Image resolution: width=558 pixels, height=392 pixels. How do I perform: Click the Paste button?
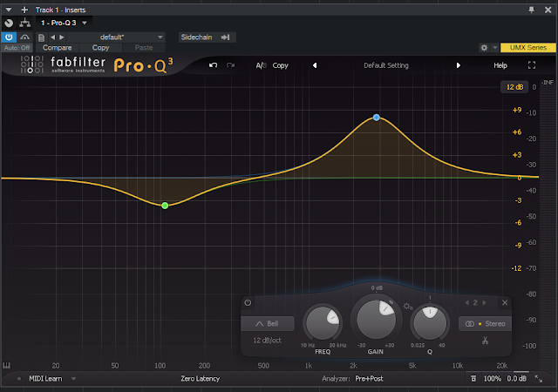click(x=144, y=48)
